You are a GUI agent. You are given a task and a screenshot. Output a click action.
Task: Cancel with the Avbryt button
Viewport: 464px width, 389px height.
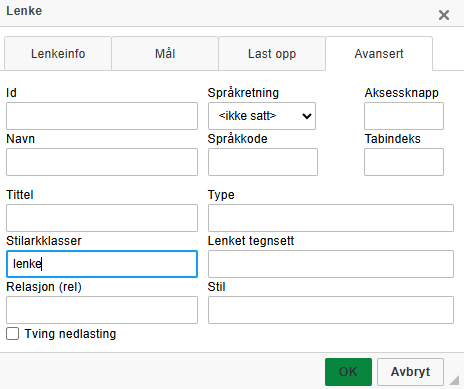(x=410, y=372)
